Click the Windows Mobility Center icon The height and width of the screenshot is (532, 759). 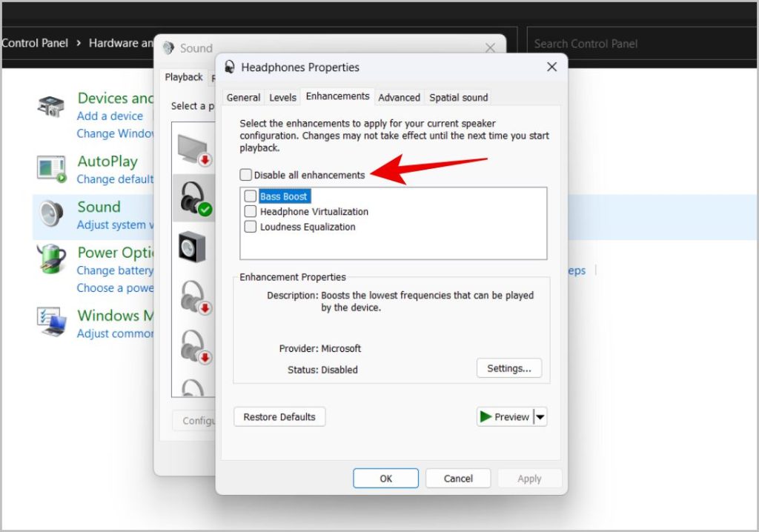pyautogui.click(x=51, y=322)
